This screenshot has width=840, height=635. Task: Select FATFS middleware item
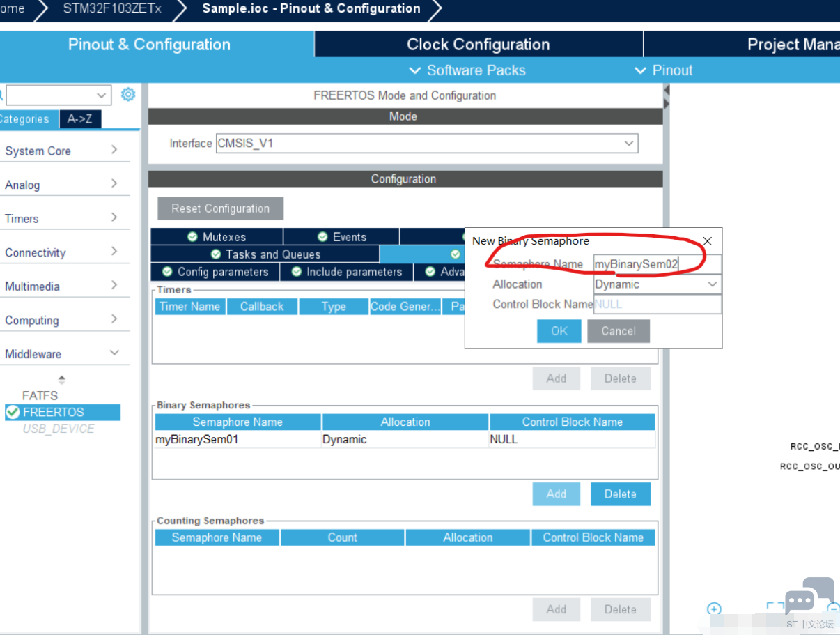40,395
